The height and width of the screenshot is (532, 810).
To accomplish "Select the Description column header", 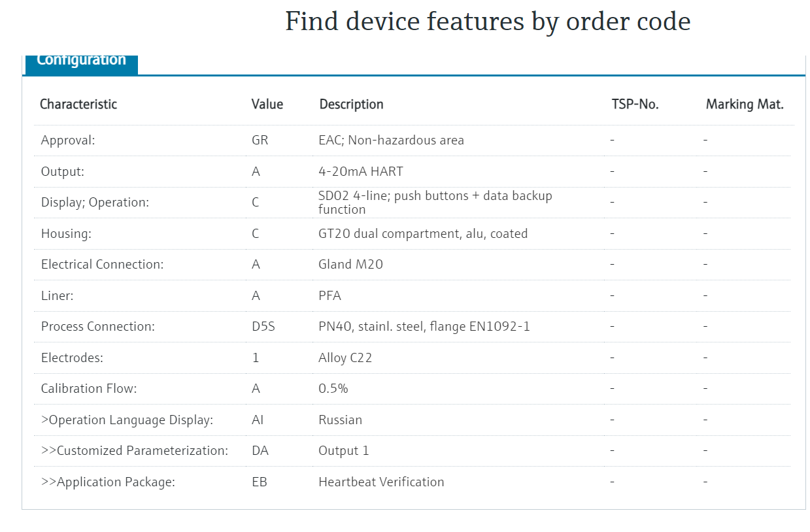I will point(351,104).
